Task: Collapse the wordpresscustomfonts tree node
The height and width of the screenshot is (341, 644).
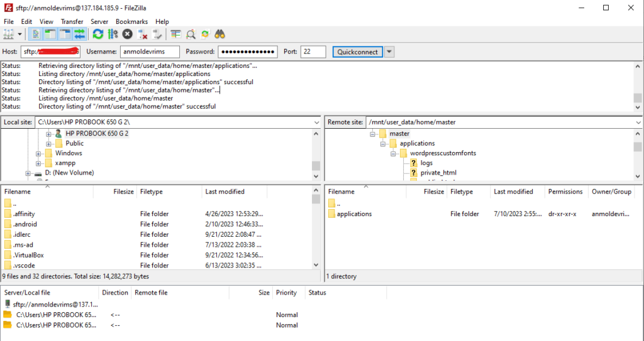Action: (393, 153)
